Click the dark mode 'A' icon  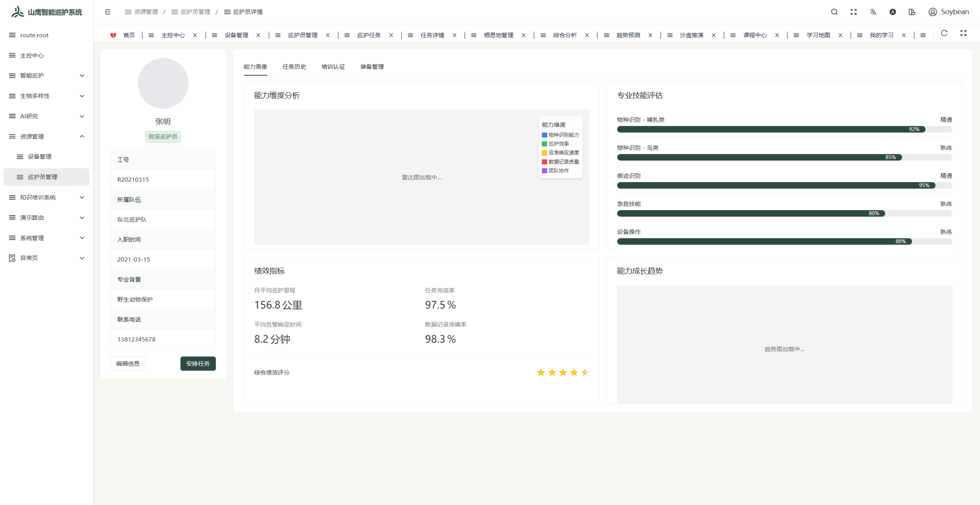893,11
